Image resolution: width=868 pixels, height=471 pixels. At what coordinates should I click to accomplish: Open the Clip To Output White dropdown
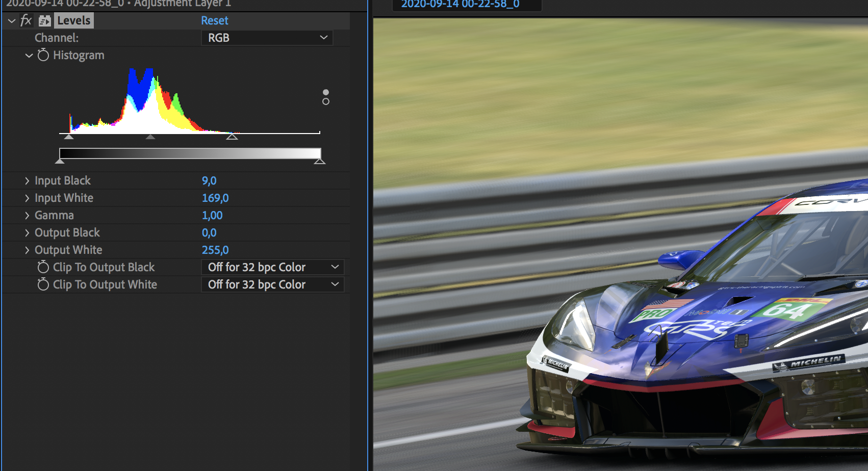[273, 284]
